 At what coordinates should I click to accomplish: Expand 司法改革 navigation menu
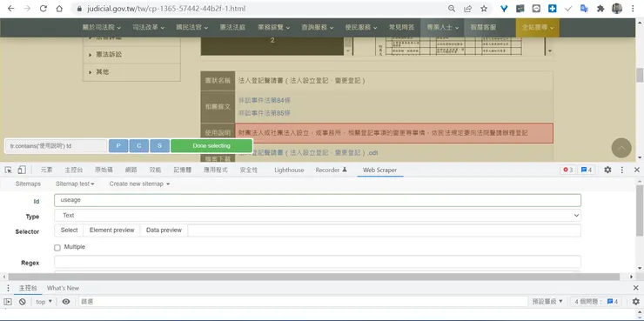148,28
